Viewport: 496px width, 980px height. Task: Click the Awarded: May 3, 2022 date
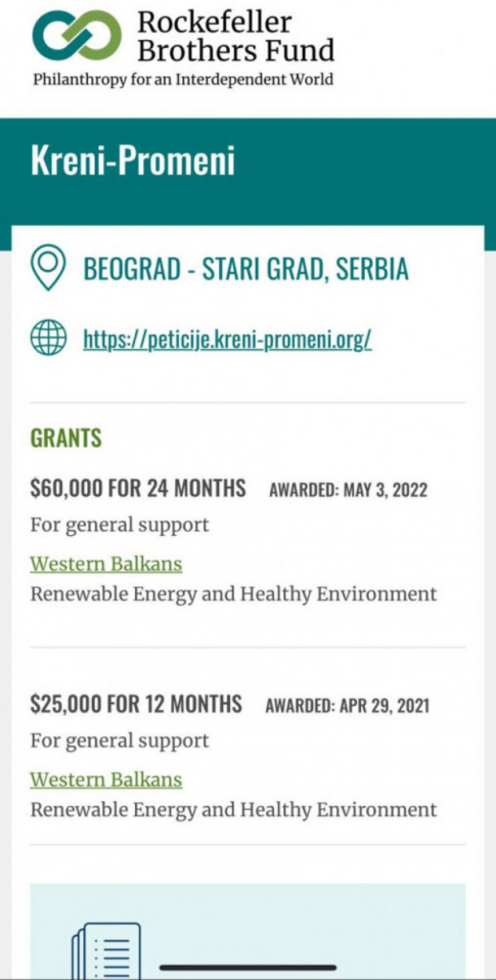[x=348, y=490]
